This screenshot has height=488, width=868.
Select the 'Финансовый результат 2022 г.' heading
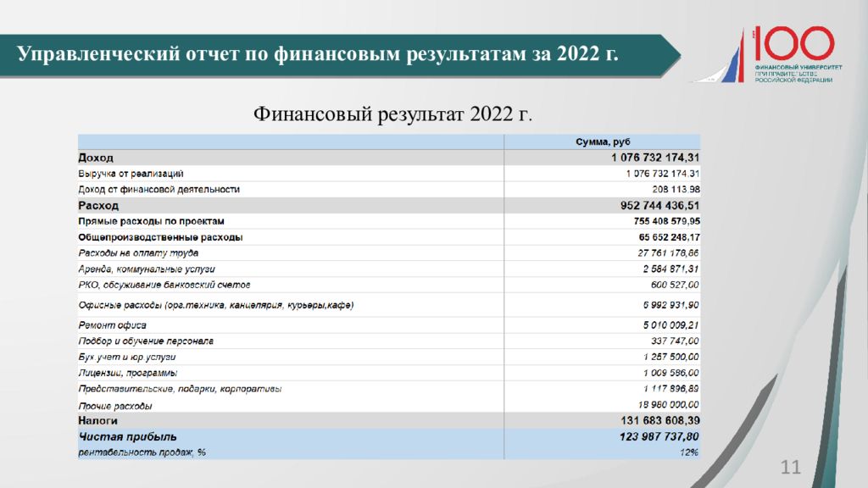pos(393,114)
